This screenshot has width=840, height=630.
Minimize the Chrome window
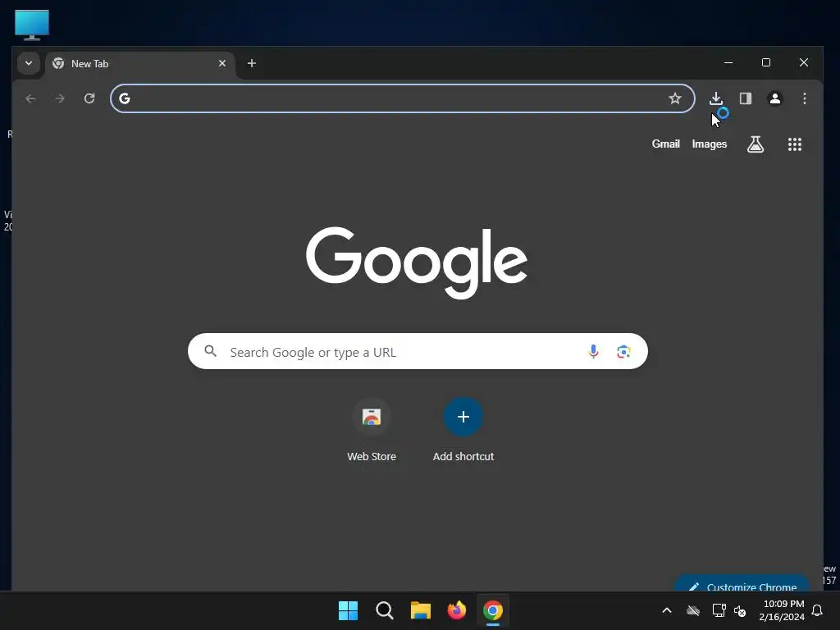pos(728,62)
